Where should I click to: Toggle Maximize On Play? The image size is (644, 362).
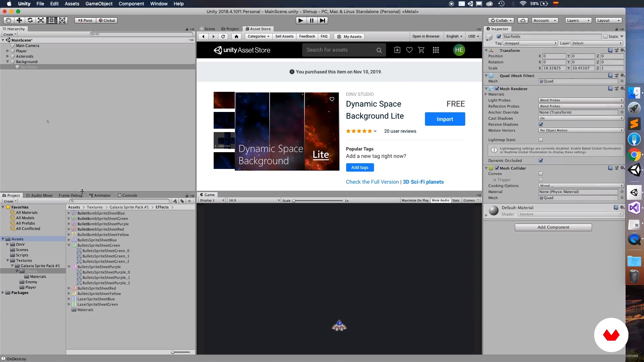(x=415, y=200)
